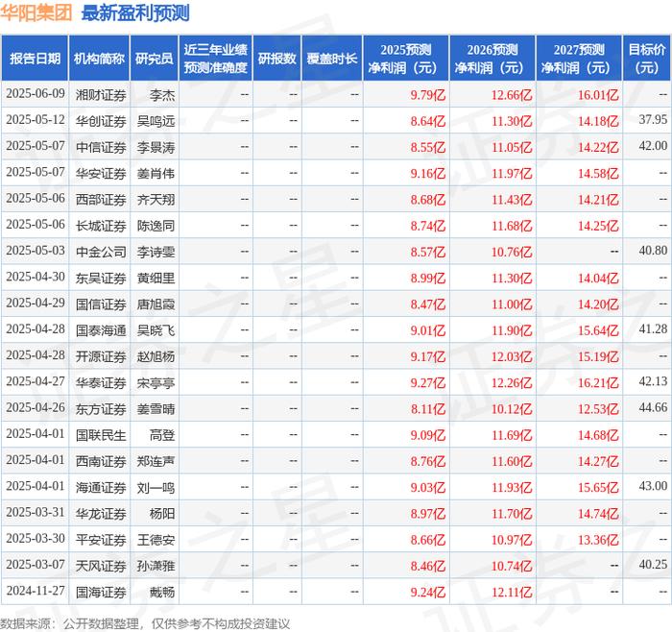
Task: Click analyst name 姜肖伟
Action: pyautogui.click(x=156, y=174)
